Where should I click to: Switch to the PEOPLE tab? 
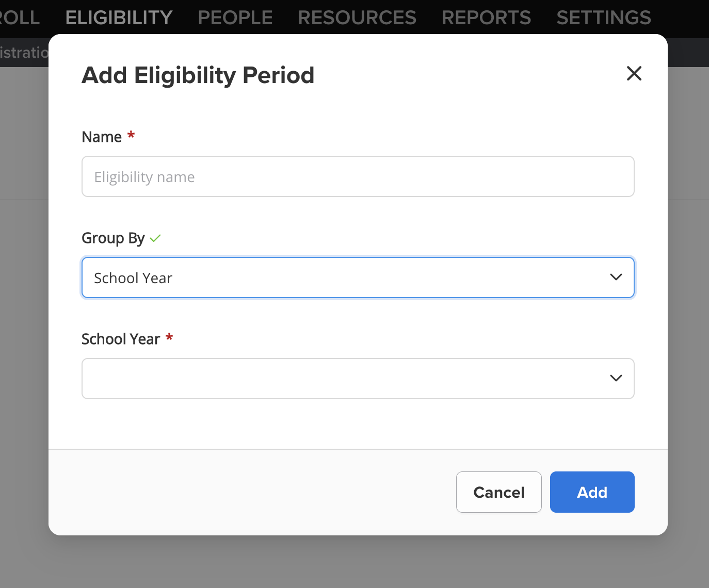235,18
